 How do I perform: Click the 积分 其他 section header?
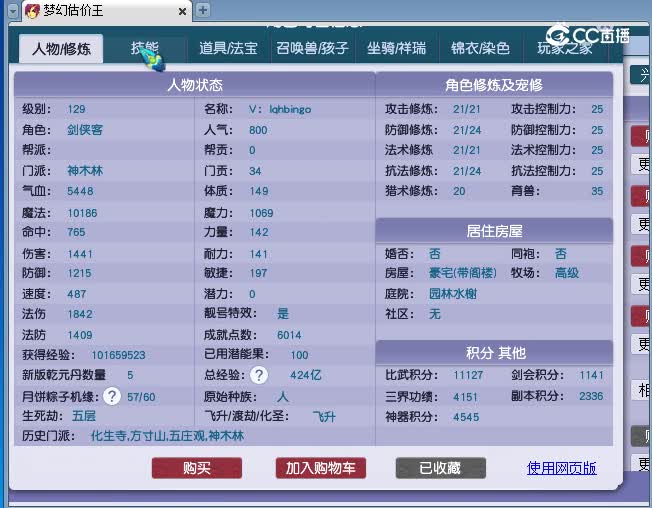coord(494,353)
